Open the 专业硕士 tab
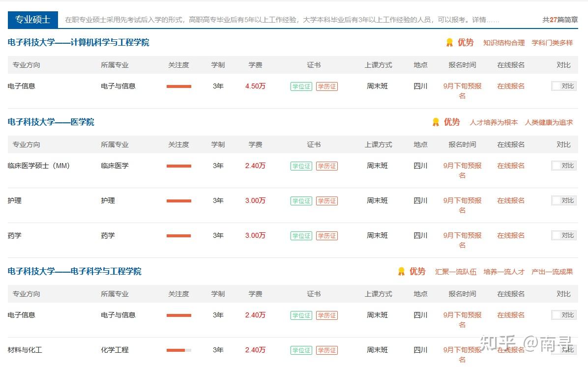 32,20
